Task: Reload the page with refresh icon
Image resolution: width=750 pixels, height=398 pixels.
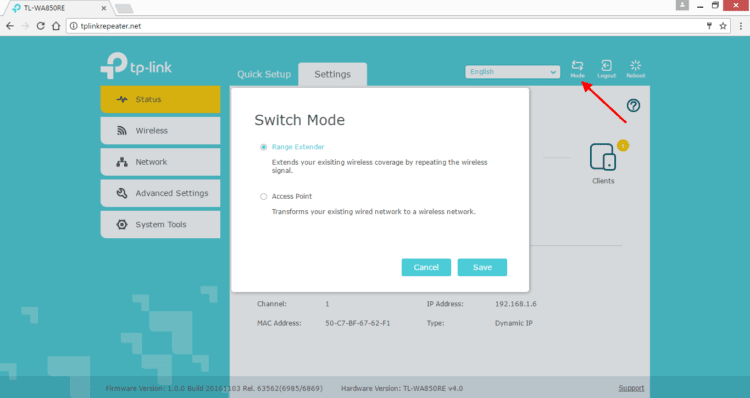Action: [40, 26]
